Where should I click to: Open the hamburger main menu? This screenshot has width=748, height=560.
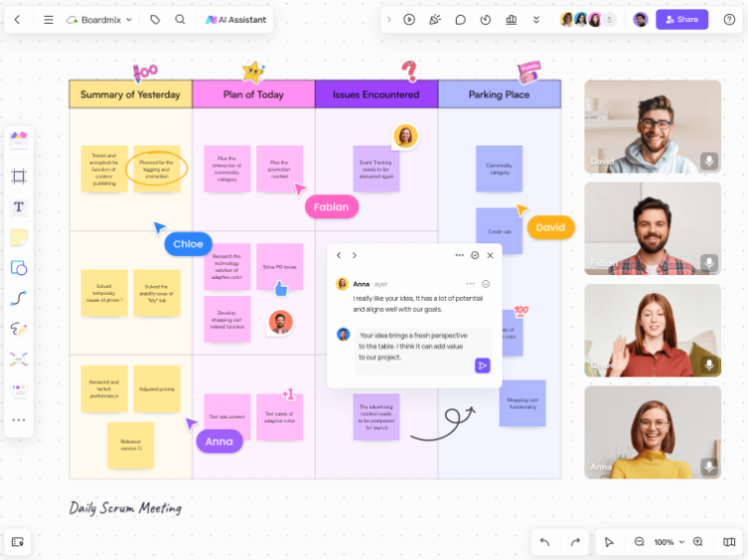[x=48, y=19]
